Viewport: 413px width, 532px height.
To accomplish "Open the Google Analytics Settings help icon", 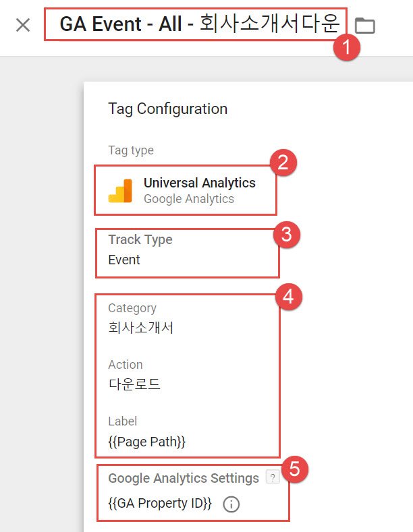I will [273, 477].
